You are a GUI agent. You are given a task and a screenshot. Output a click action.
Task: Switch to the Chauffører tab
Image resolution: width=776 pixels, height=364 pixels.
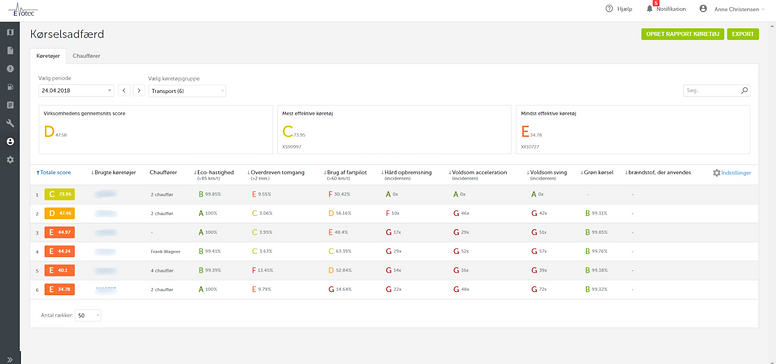pos(87,56)
